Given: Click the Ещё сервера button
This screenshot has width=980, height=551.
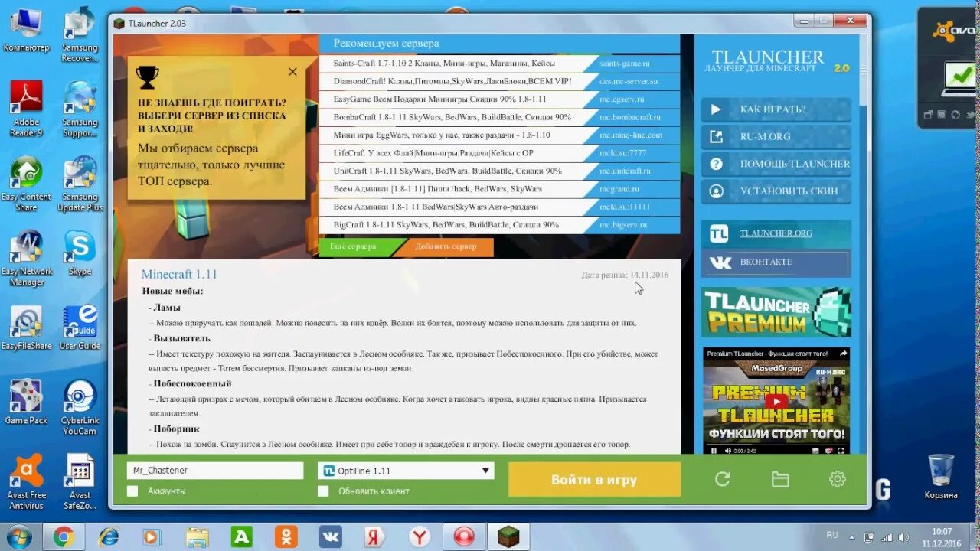Looking at the screenshot, I should click(x=355, y=247).
